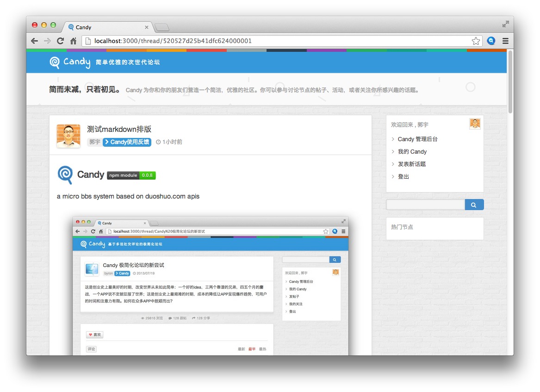Screen dimensions: 540x392
Task: Click 登出 to log out
Action: 403,176
